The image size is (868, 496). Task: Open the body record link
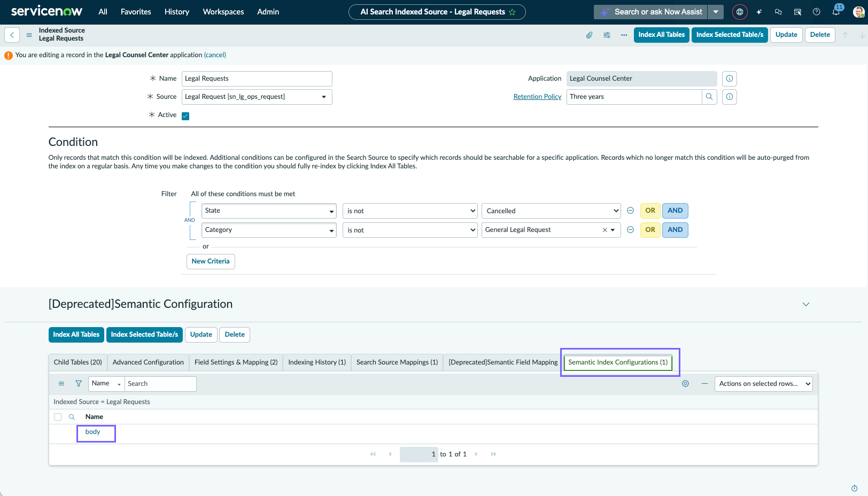[93, 432]
